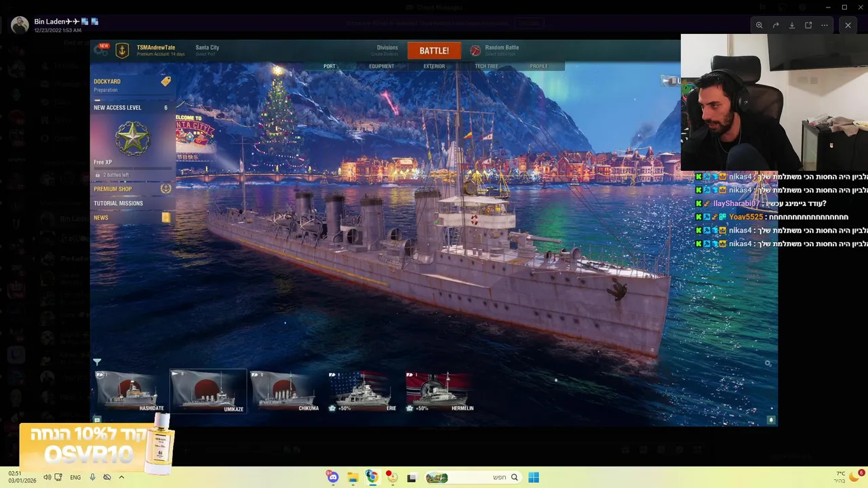This screenshot has width=868, height=488.
Task: Select the Chikuma ship
Action: (285, 392)
